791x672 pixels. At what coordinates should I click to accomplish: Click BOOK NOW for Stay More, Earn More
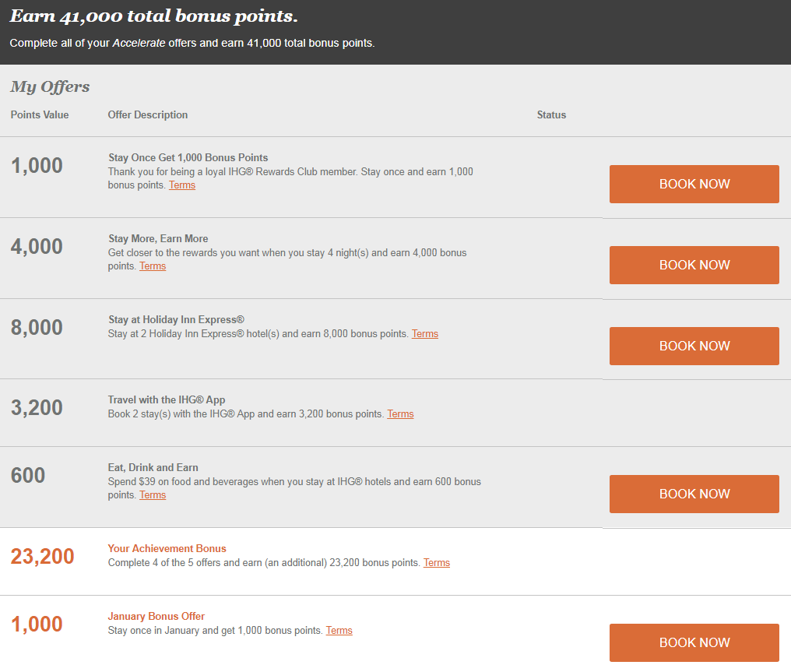coord(694,265)
